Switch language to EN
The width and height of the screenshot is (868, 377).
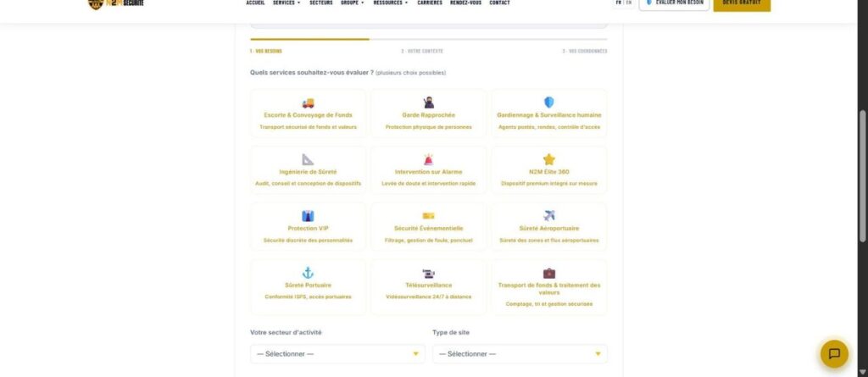coord(629,3)
